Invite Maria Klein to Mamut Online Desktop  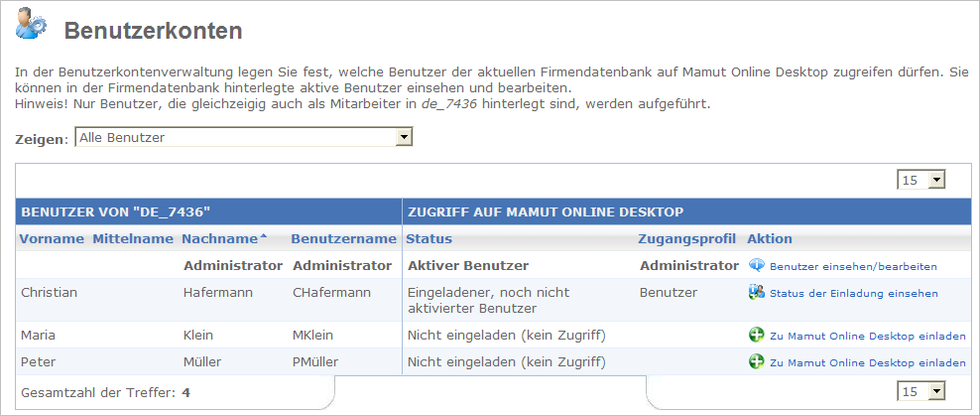click(868, 336)
